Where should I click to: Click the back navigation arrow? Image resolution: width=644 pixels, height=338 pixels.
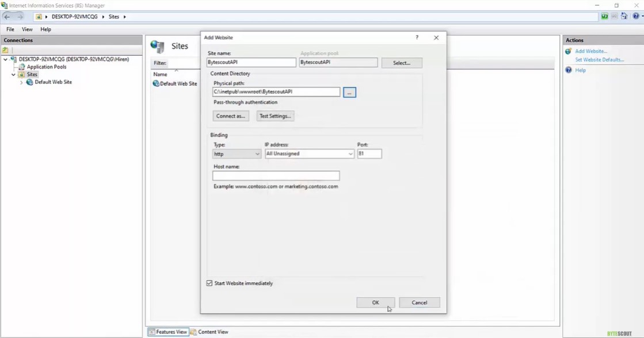point(7,17)
